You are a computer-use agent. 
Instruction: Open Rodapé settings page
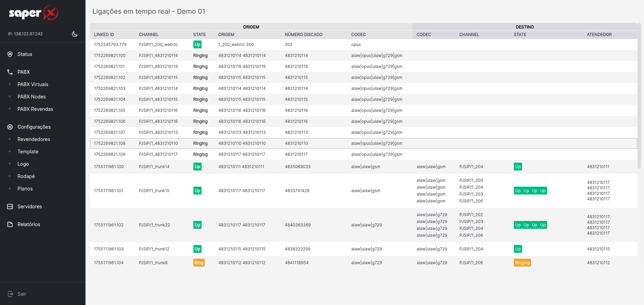[26, 176]
